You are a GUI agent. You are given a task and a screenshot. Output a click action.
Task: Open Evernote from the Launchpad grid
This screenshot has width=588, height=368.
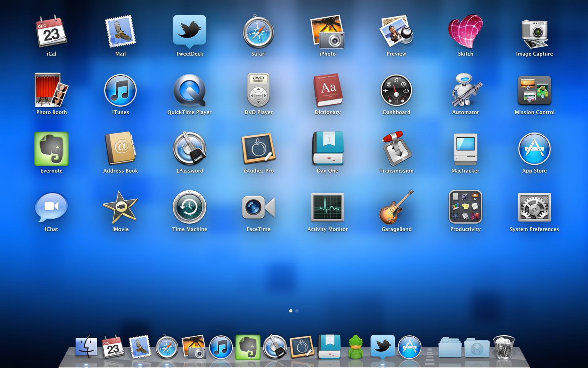coord(51,149)
